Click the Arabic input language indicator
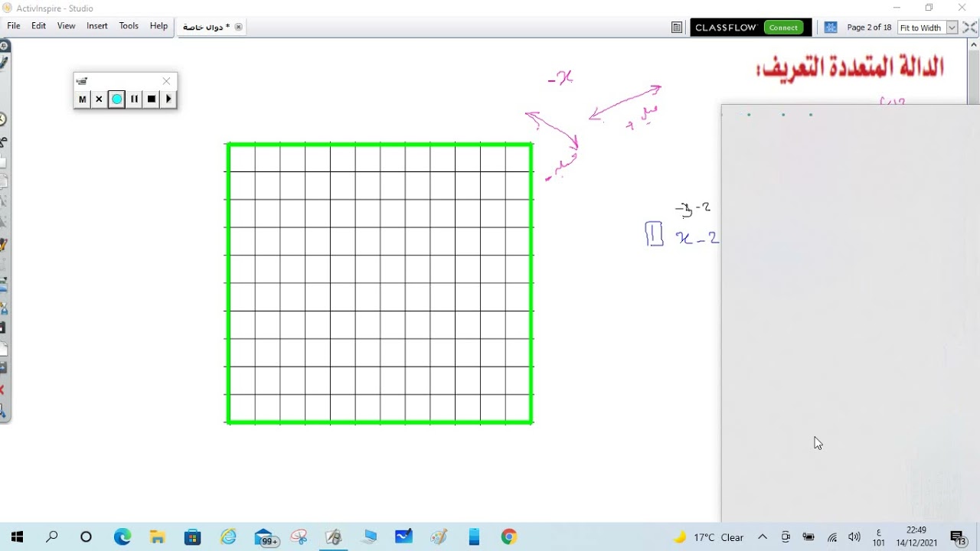Image resolution: width=980 pixels, height=551 pixels. (878, 537)
